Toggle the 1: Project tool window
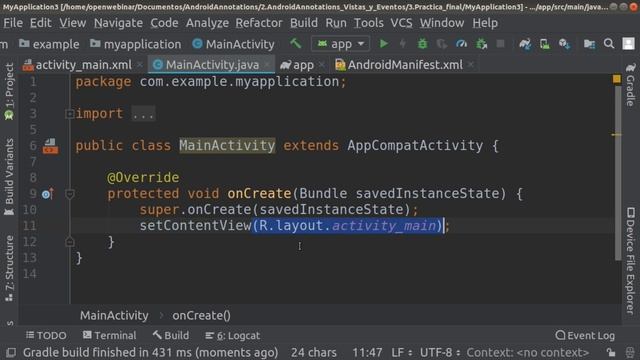Viewport: 640px width, 360px height. click(x=9, y=92)
